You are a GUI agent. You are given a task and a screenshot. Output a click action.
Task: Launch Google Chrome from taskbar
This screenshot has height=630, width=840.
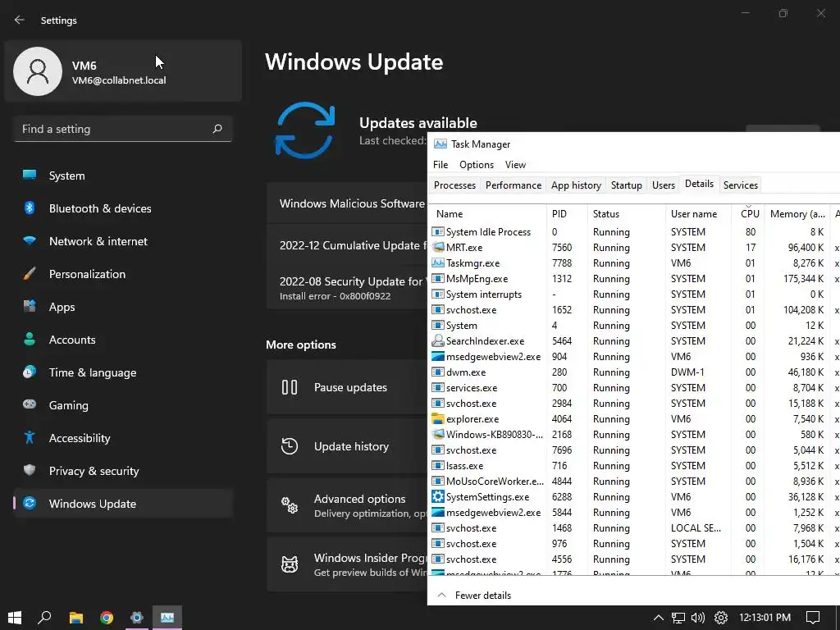click(x=107, y=618)
